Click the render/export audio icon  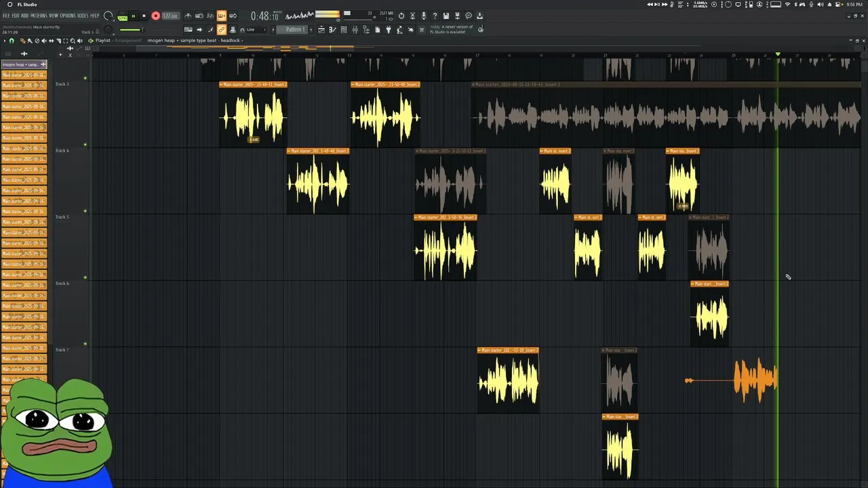[x=457, y=16]
